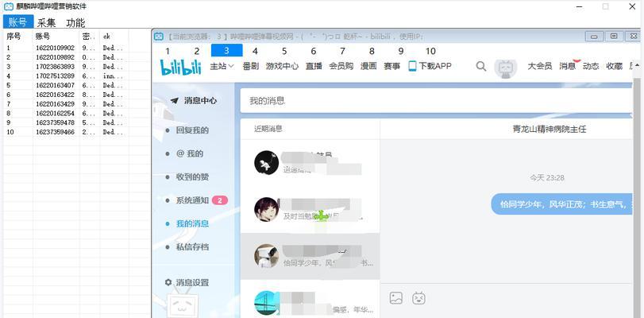
Task: Open 回复我的 messages
Action: tap(192, 130)
